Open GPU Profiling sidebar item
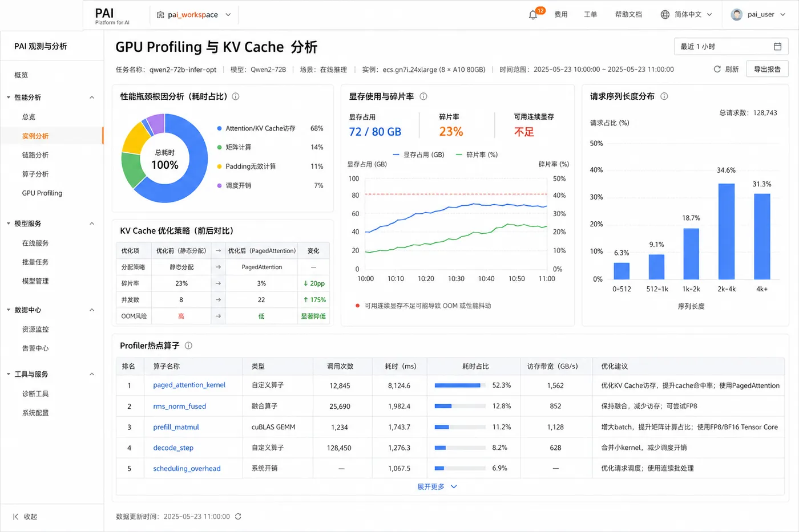 42,193
